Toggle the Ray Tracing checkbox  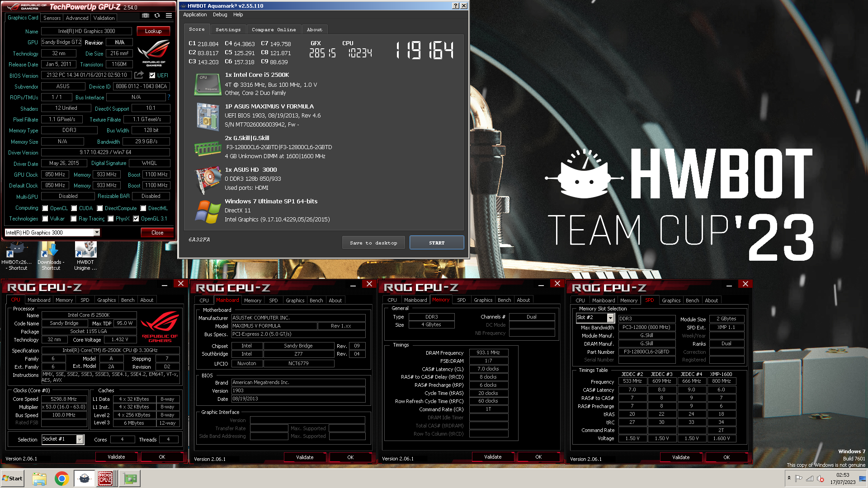point(74,219)
